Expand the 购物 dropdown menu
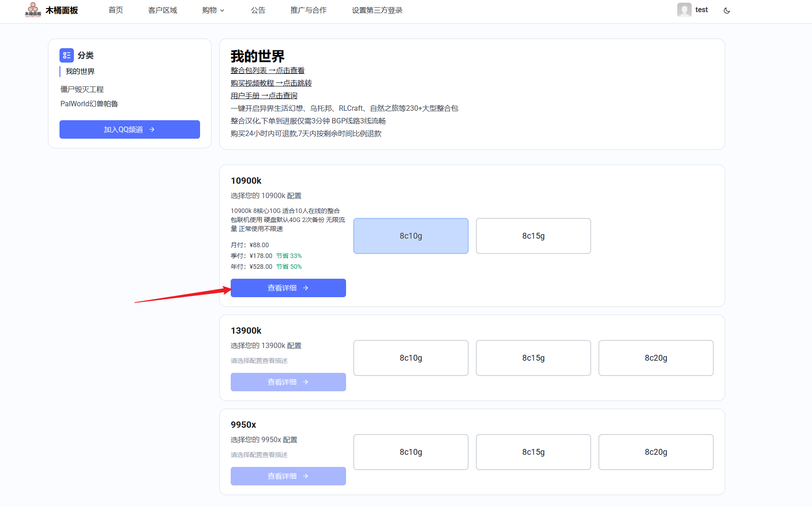 [213, 10]
